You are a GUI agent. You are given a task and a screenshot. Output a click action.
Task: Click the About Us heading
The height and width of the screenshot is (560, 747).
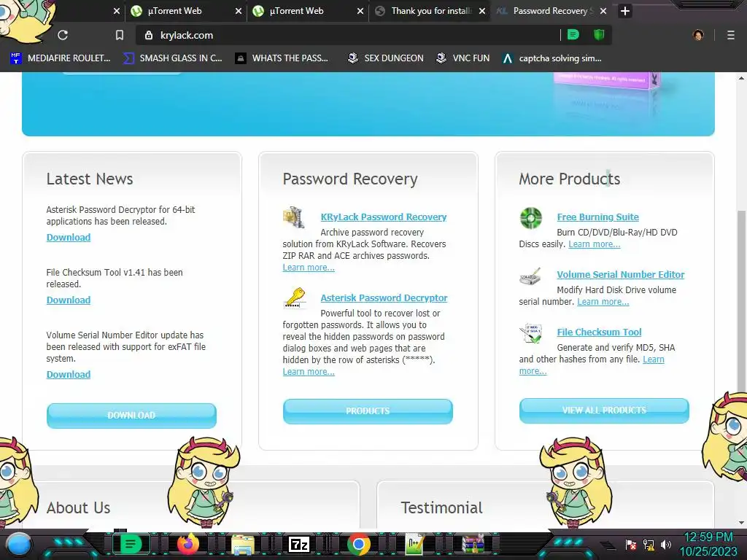[78, 508]
